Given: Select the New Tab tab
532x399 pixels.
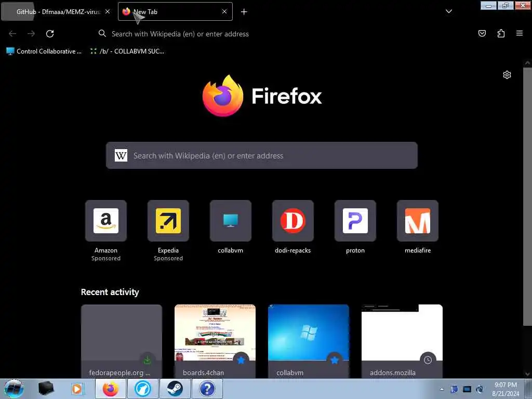Looking at the screenshot, I should [175, 11].
